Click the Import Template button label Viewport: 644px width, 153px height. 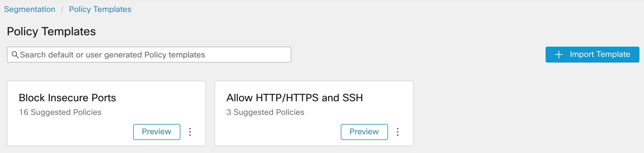pos(600,54)
